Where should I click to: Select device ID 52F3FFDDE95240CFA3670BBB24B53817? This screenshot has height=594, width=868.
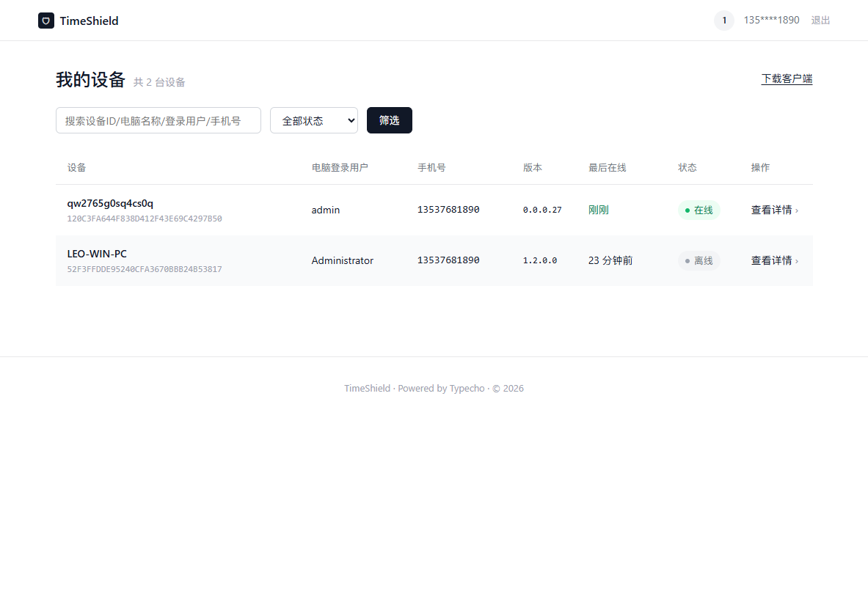[145, 269]
